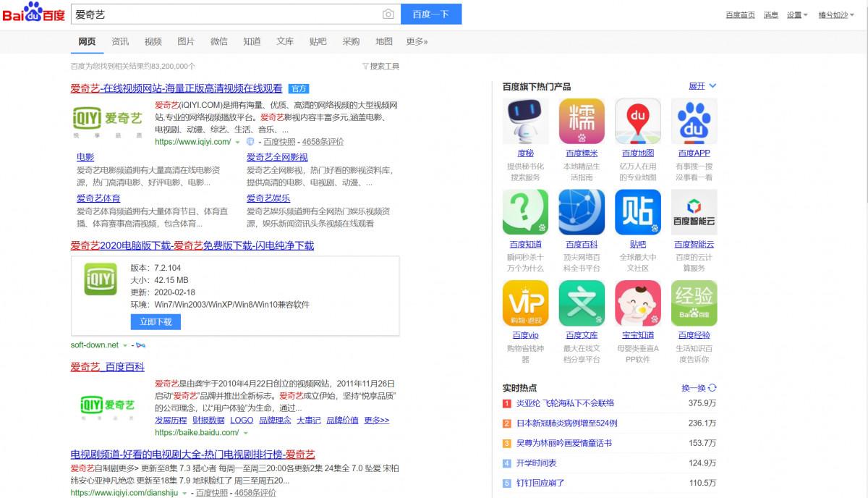Viewport: 868px width, 498px height.
Task: Open hot topic 开学时间表
Action: (536, 463)
